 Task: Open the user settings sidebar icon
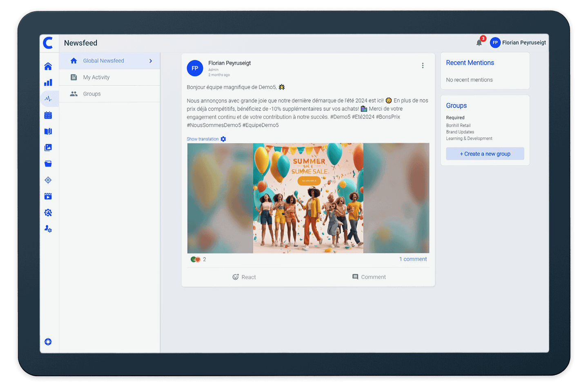(48, 229)
